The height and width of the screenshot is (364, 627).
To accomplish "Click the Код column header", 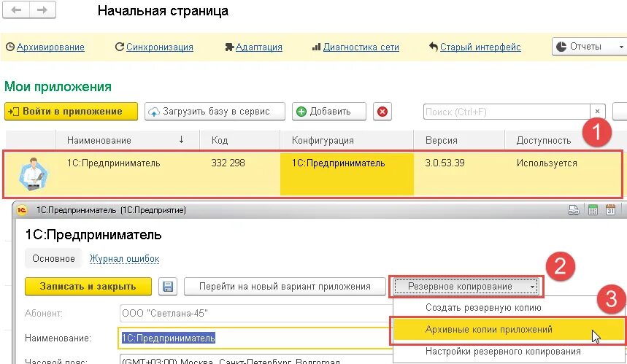I will point(240,140).
